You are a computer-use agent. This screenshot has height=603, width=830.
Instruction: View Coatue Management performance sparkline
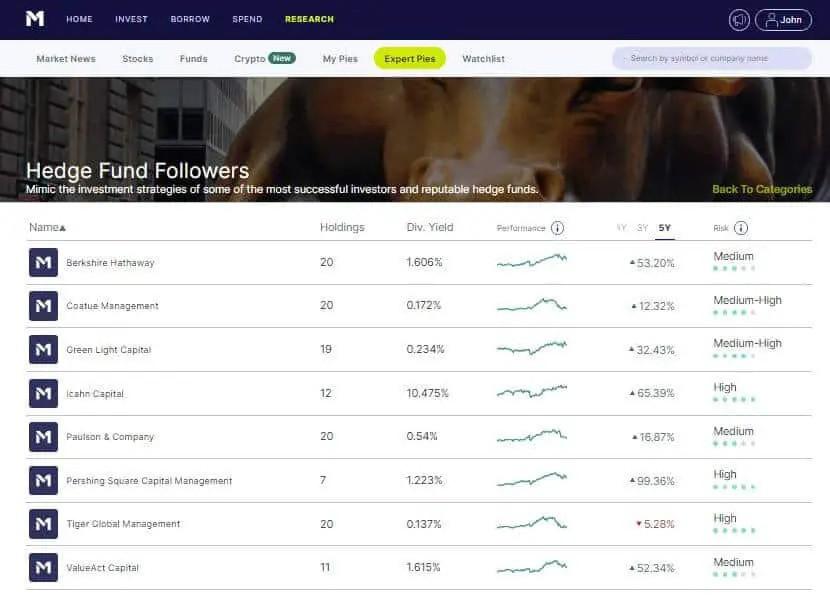tap(532, 305)
